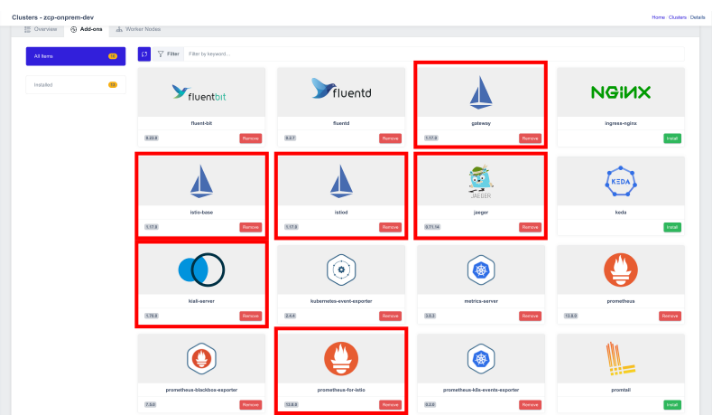Click the gateway card name
This screenshot has height=416, width=714.
[481, 123]
